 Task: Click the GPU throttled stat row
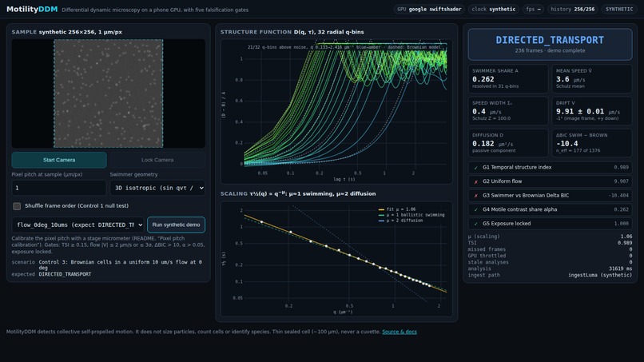coord(550,256)
